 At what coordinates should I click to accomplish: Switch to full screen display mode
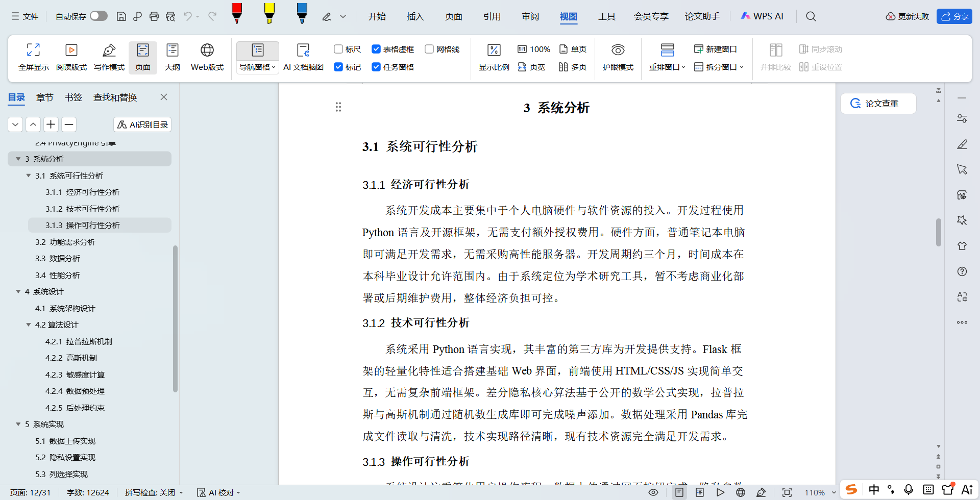pos(34,57)
